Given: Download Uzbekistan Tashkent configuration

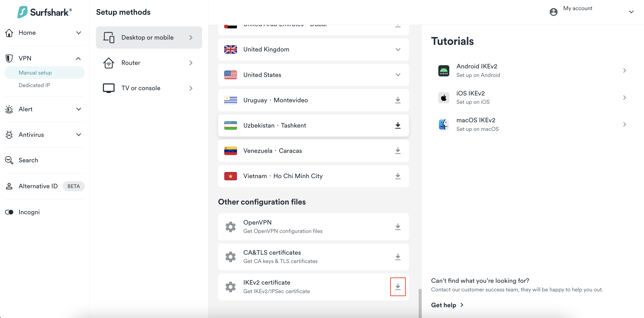Looking at the screenshot, I should click(x=398, y=125).
